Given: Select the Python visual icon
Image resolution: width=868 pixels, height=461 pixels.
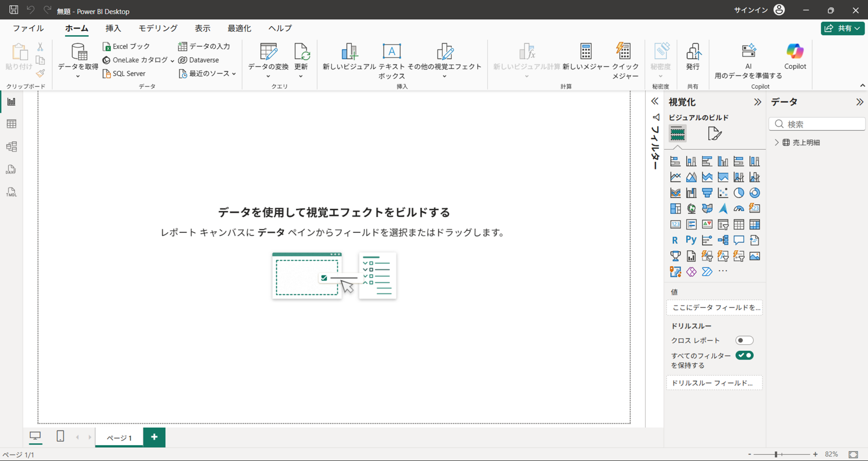Looking at the screenshot, I should click(691, 240).
